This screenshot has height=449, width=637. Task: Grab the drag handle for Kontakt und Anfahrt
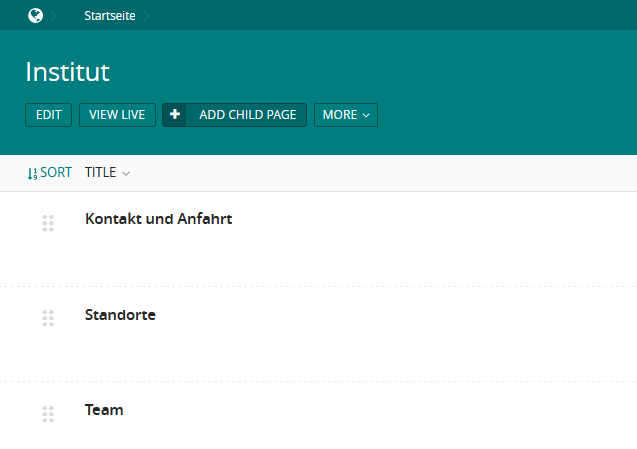[48, 223]
